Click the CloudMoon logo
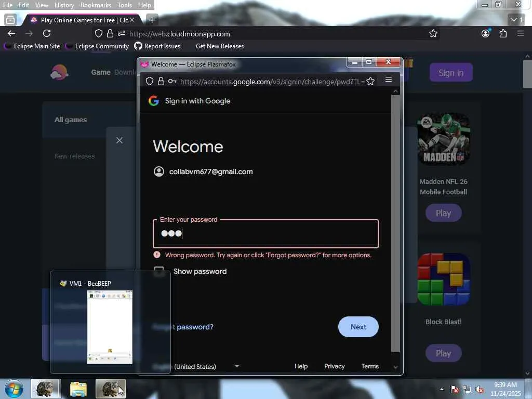The width and height of the screenshot is (532, 399). click(59, 72)
